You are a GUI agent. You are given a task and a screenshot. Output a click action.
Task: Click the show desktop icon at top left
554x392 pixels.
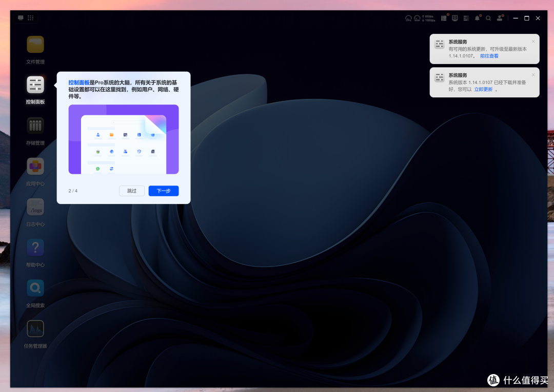[x=21, y=17]
